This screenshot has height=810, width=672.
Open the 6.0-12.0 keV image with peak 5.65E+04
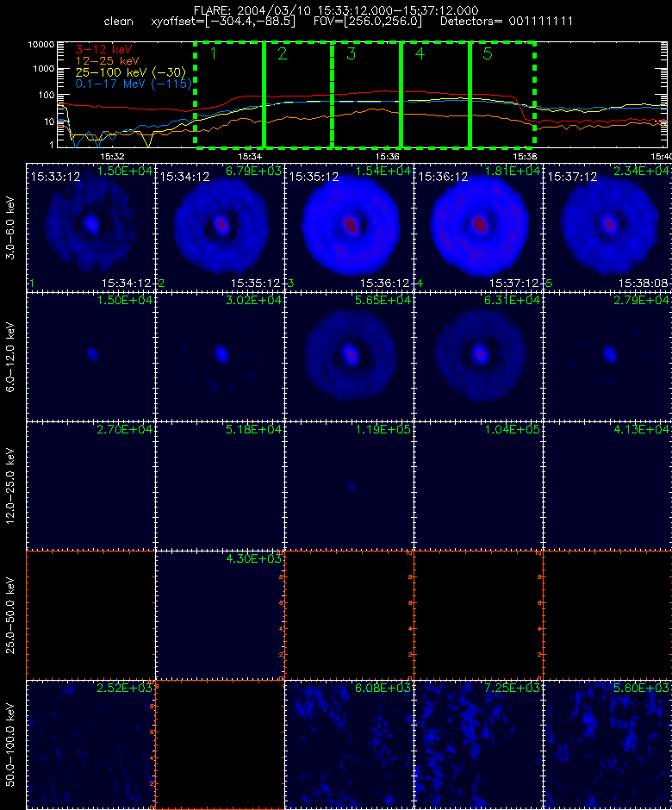pyautogui.click(x=349, y=357)
